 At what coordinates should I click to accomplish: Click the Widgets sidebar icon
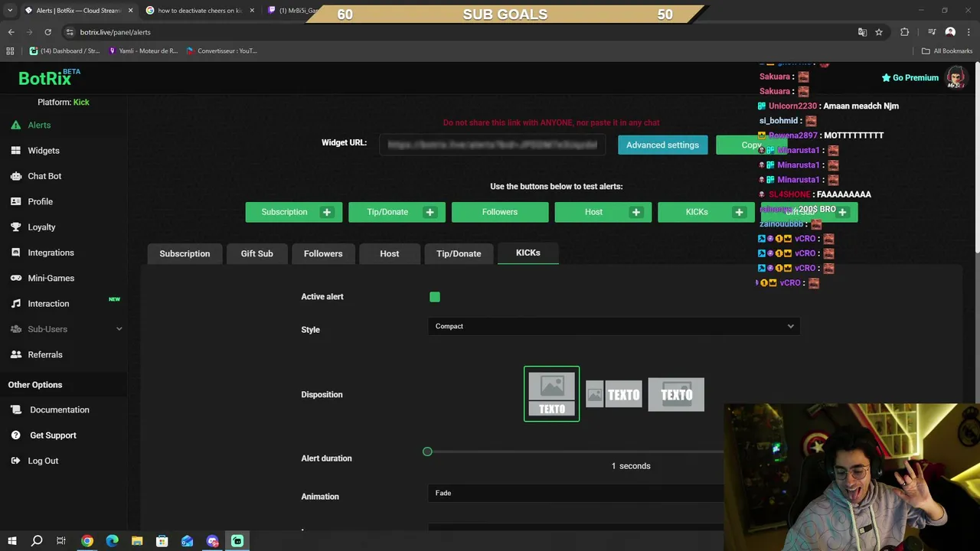pos(15,151)
